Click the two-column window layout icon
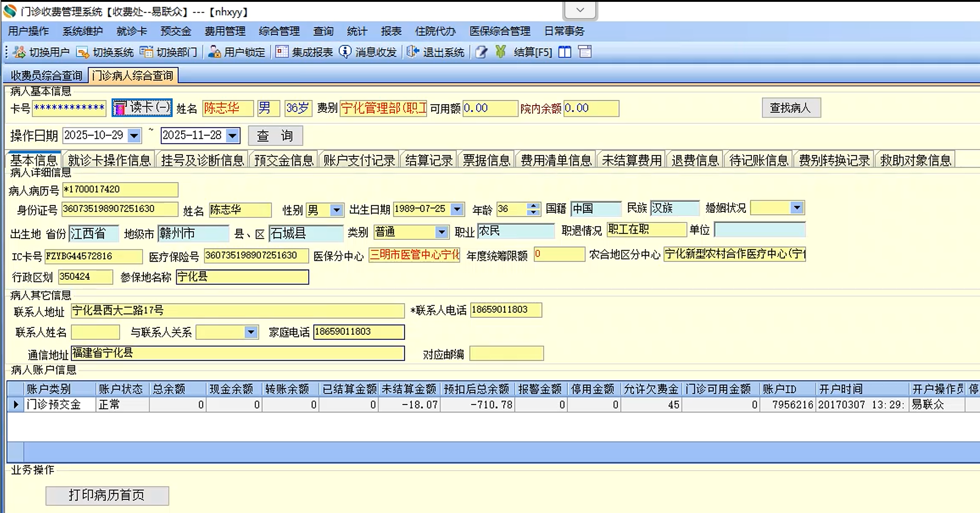Image resolution: width=980 pixels, height=513 pixels. [x=565, y=52]
